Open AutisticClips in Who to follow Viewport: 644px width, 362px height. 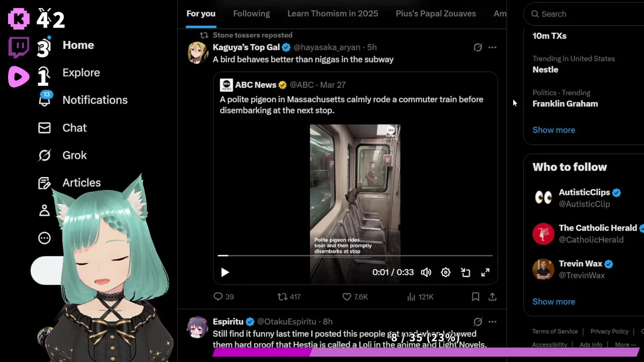(584, 192)
